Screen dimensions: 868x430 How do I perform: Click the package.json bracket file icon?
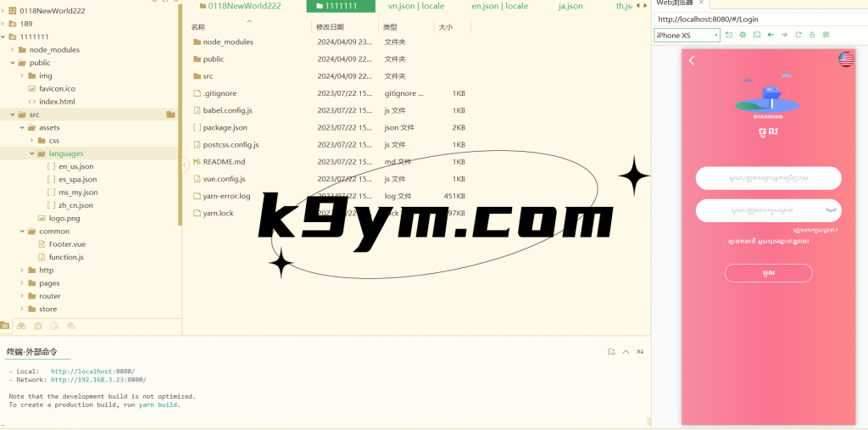pos(197,127)
